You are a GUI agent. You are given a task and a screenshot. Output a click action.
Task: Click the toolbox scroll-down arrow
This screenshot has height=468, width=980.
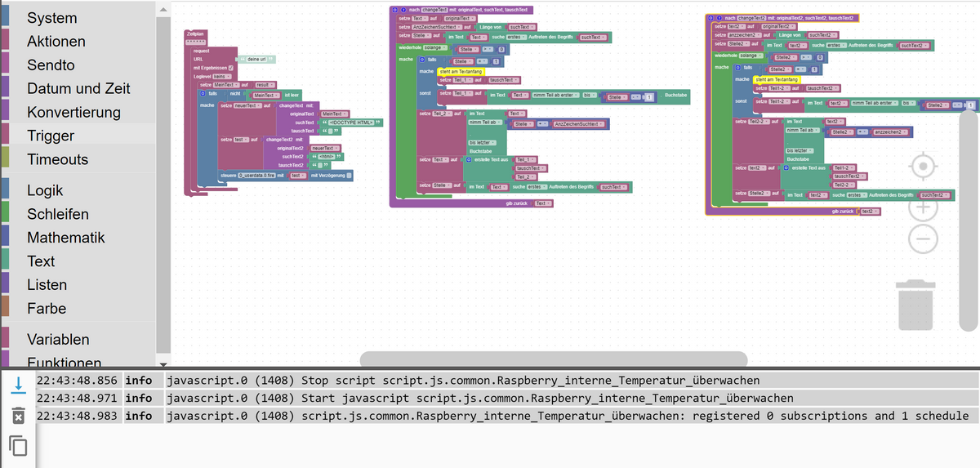click(163, 363)
